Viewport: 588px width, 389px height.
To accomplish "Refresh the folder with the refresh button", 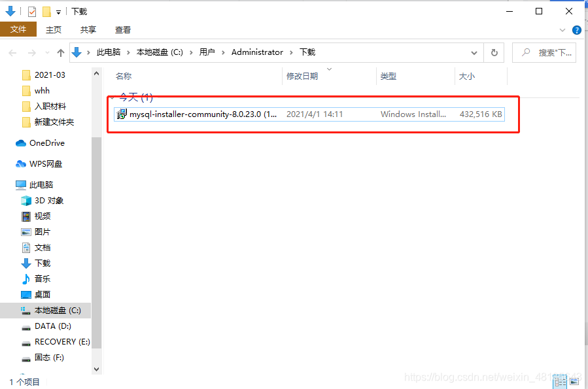I will tap(494, 53).
